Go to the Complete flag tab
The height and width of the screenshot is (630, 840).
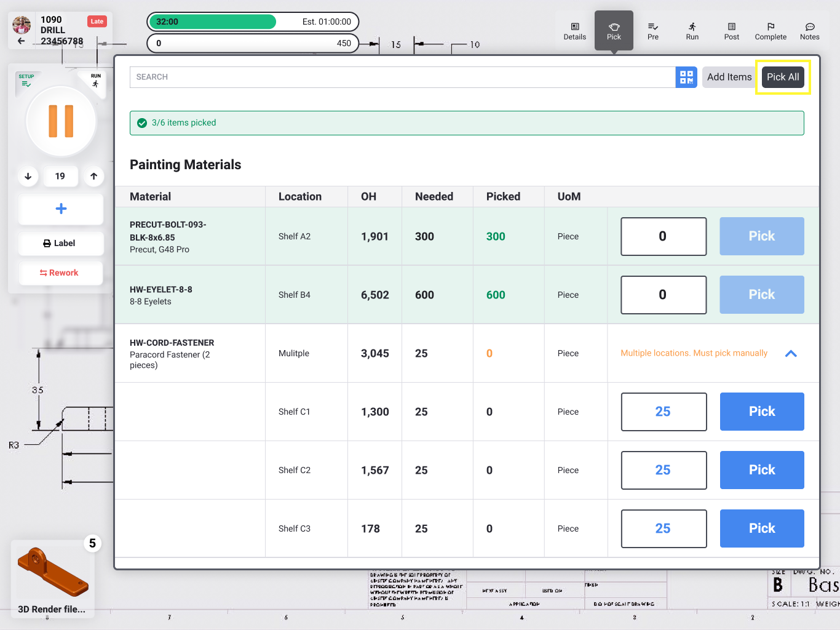pos(771,31)
